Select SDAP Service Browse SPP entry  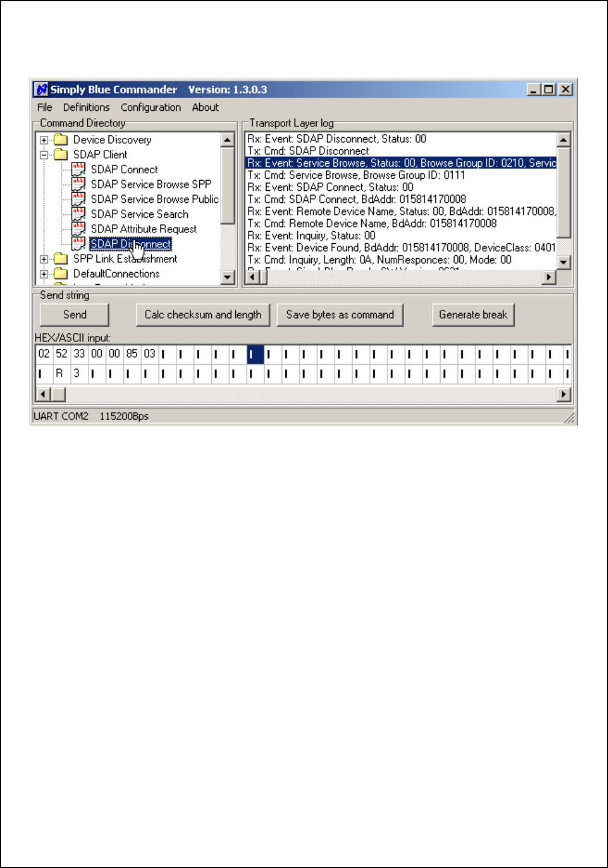(x=151, y=184)
